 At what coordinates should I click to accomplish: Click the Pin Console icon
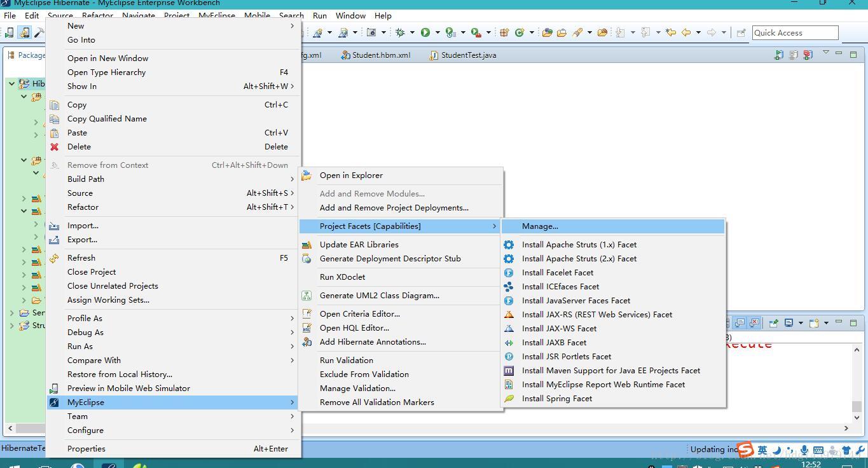coord(773,323)
